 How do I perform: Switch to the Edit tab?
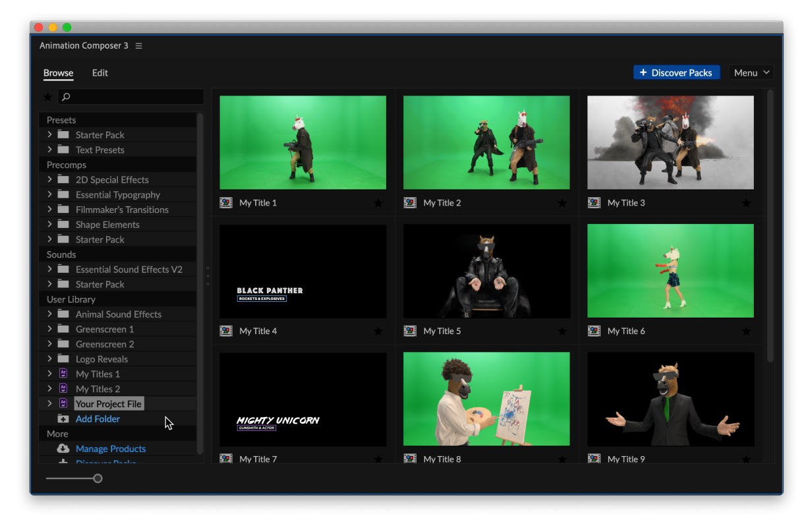100,72
